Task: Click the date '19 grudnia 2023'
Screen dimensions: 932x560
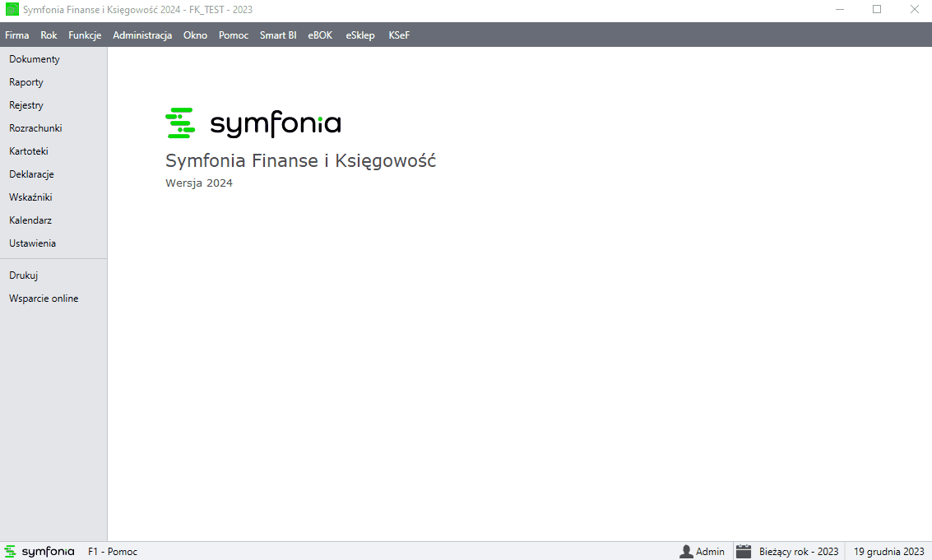Action: pos(889,552)
